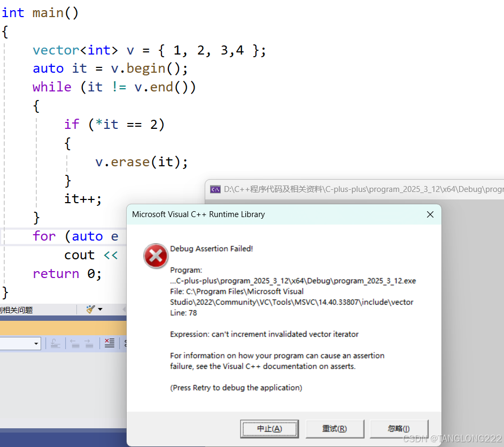Click the vector<int> v declaration line
Viewport: 504px width, 447px height.
pyautogui.click(x=150, y=50)
